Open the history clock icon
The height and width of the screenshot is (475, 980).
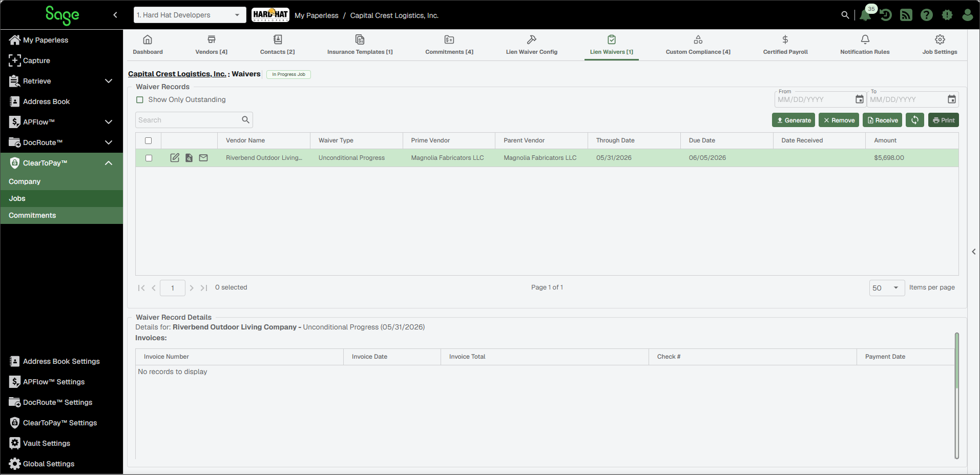click(886, 15)
